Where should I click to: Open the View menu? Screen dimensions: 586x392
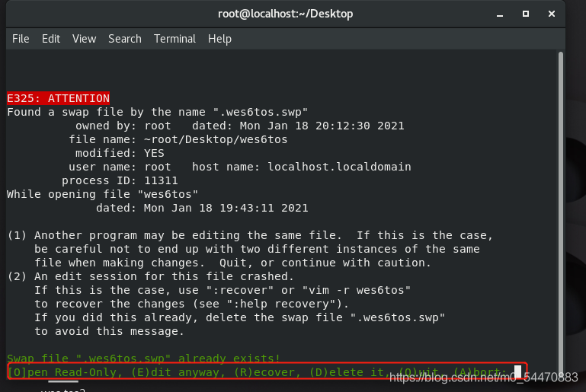(x=84, y=39)
